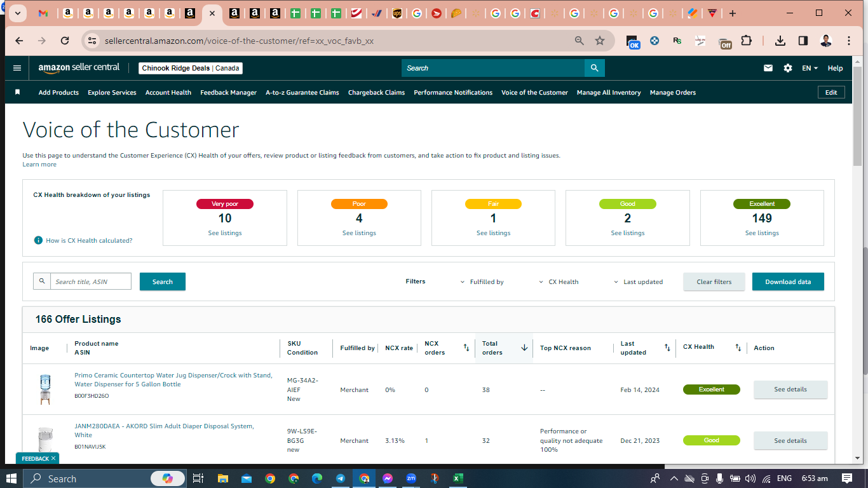Open the Seller Central hamburger menu

point(17,68)
